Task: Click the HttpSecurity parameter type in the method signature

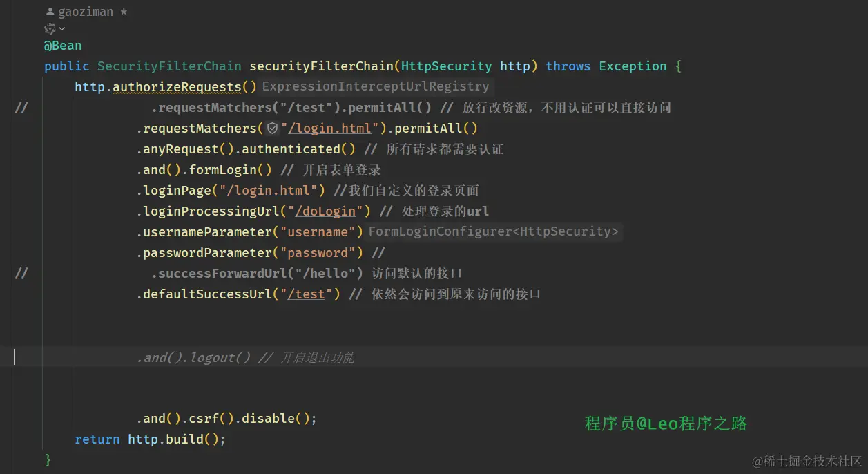Action: [x=446, y=66]
